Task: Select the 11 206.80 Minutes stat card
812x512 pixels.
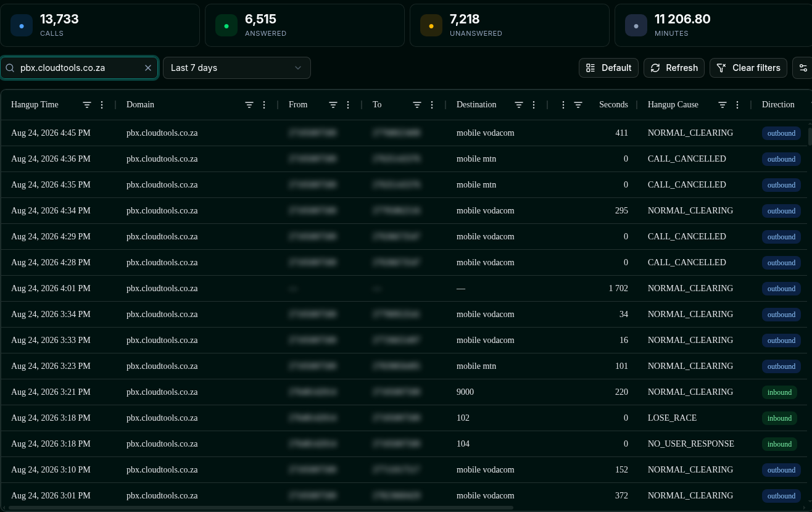Action: [713, 25]
